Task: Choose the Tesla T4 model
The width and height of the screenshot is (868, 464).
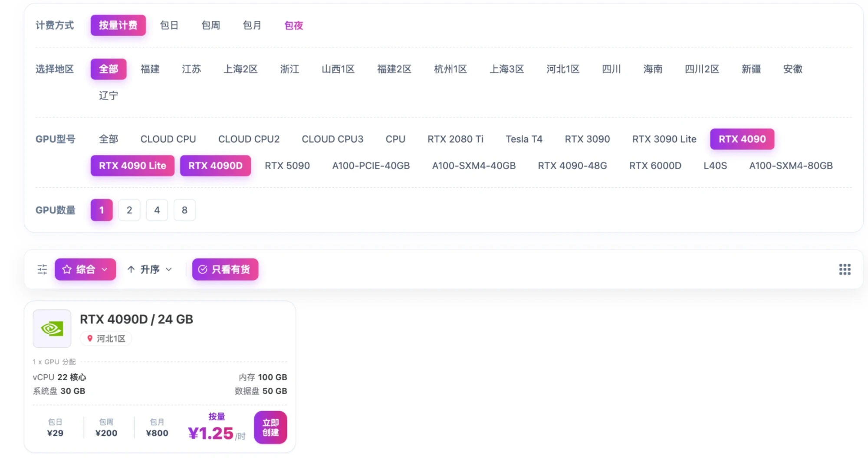Action: [524, 139]
